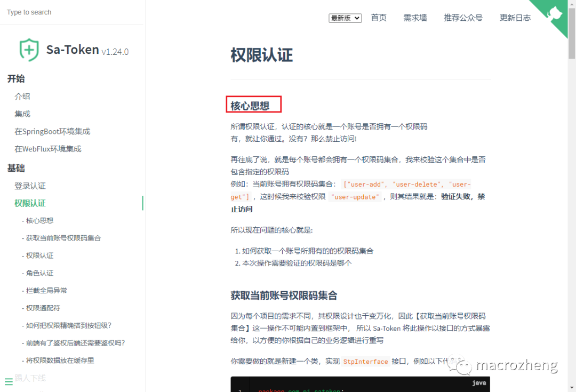Open the 介绍 page from sidebar
The image size is (576, 392).
pos(22,96)
